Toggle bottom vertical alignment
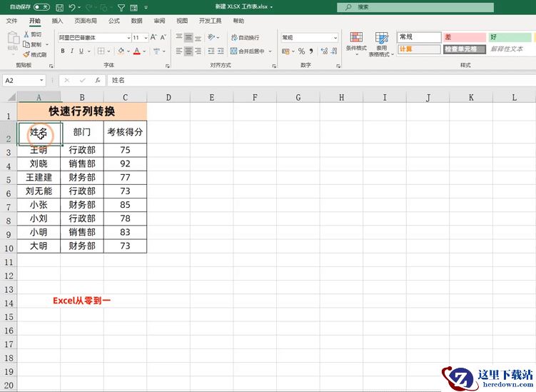 [198, 37]
